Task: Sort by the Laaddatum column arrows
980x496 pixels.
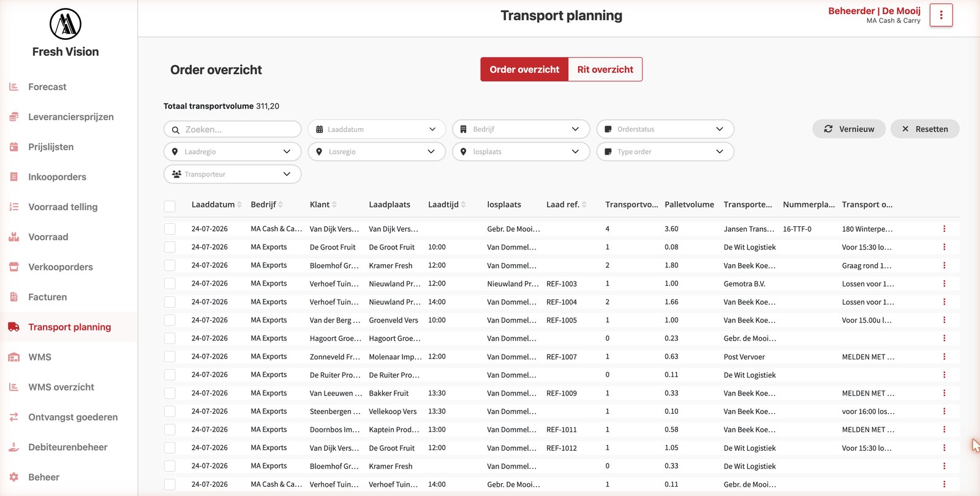Action: tap(239, 205)
